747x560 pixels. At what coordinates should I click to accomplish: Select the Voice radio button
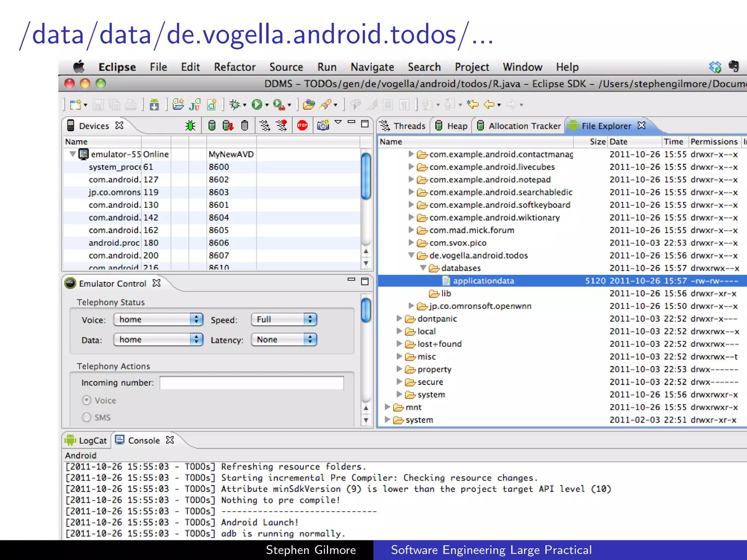[86, 400]
